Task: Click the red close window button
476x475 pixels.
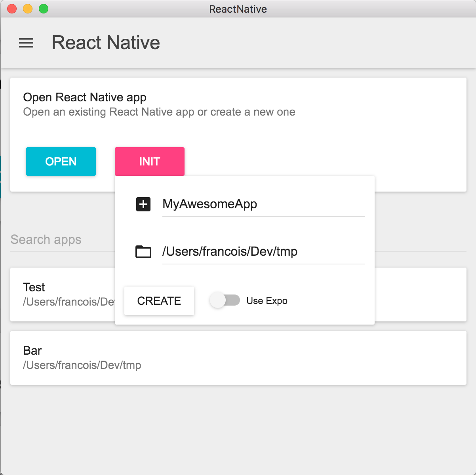Action: point(12,9)
